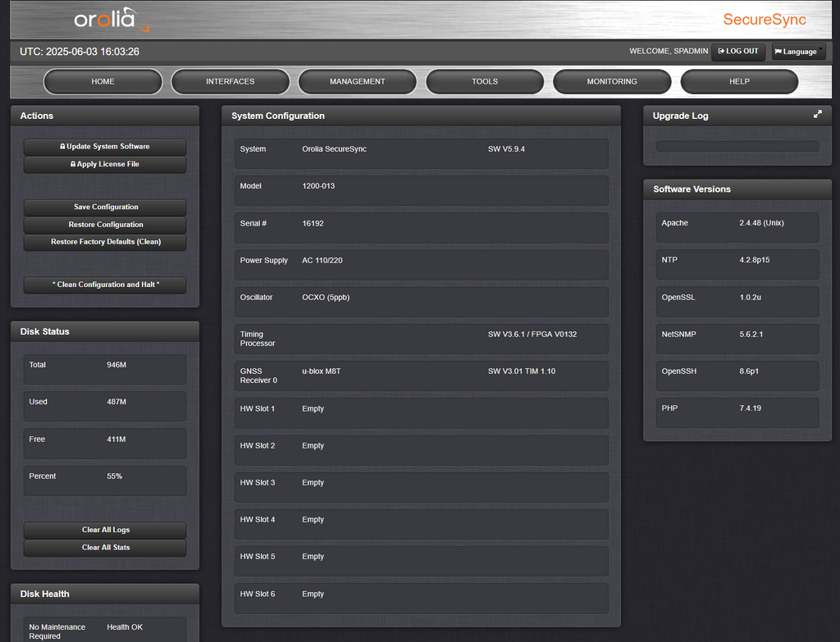Open the HOME menu
840x642 pixels.
[x=103, y=81]
